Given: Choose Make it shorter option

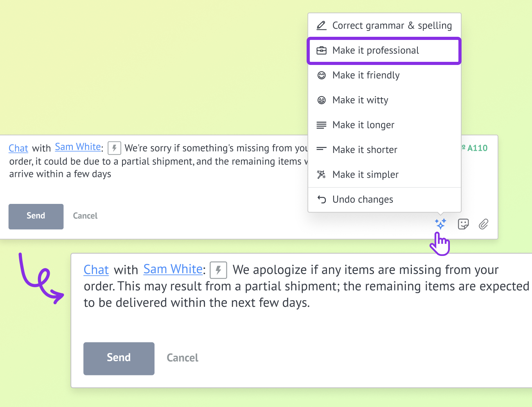Looking at the screenshot, I should [385, 149].
